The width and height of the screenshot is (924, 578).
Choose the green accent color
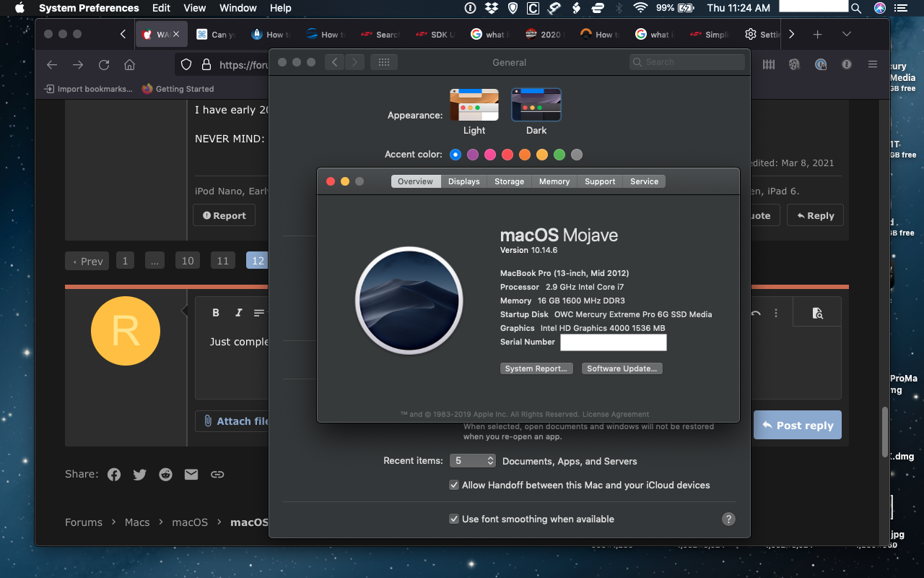tap(559, 155)
